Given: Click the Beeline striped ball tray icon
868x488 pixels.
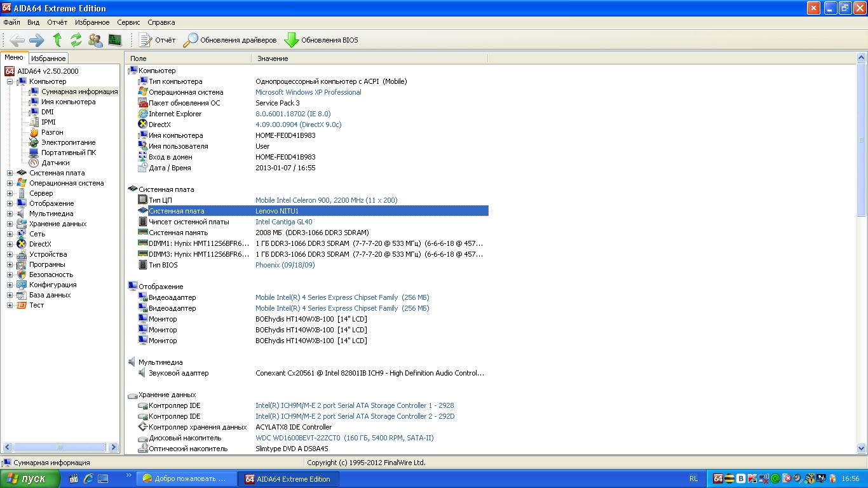Looking at the screenshot, I should click(729, 478).
